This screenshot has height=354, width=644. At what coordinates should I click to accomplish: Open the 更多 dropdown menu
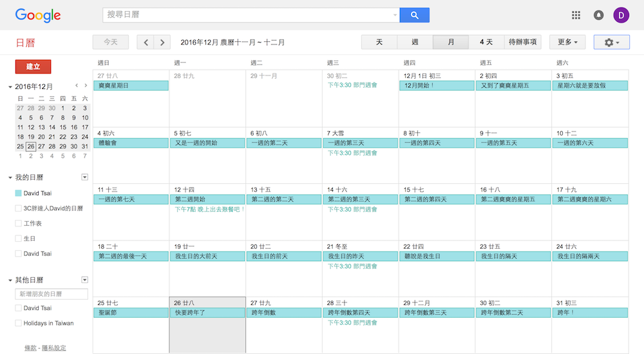[x=567, y=43]
